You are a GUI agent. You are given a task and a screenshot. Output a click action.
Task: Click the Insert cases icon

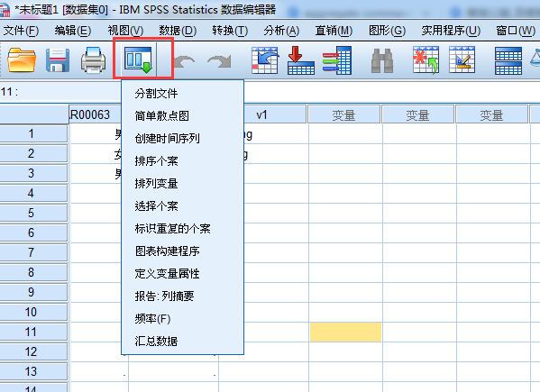[426, 60]
